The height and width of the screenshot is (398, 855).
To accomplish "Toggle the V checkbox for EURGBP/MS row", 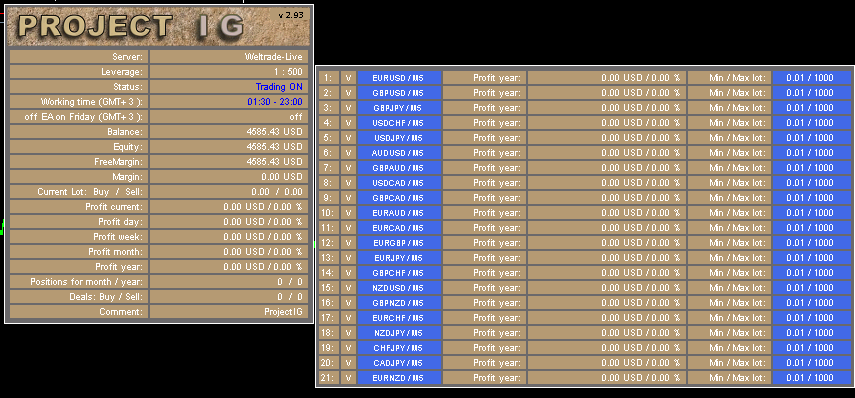I will coord(348,243).
